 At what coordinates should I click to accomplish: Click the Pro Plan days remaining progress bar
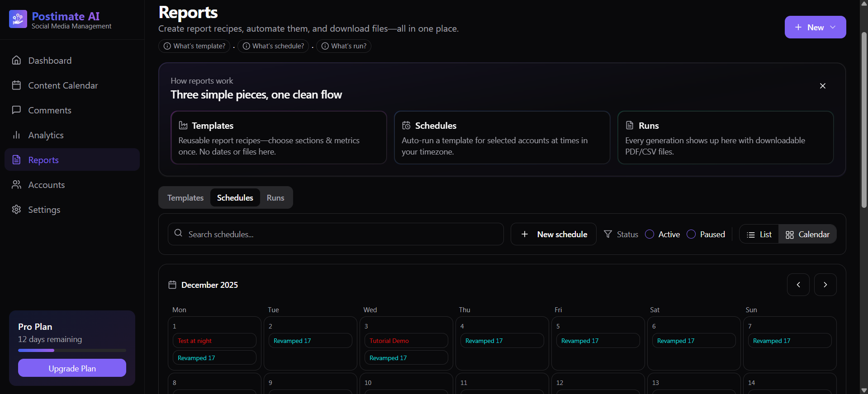(72, 350)
